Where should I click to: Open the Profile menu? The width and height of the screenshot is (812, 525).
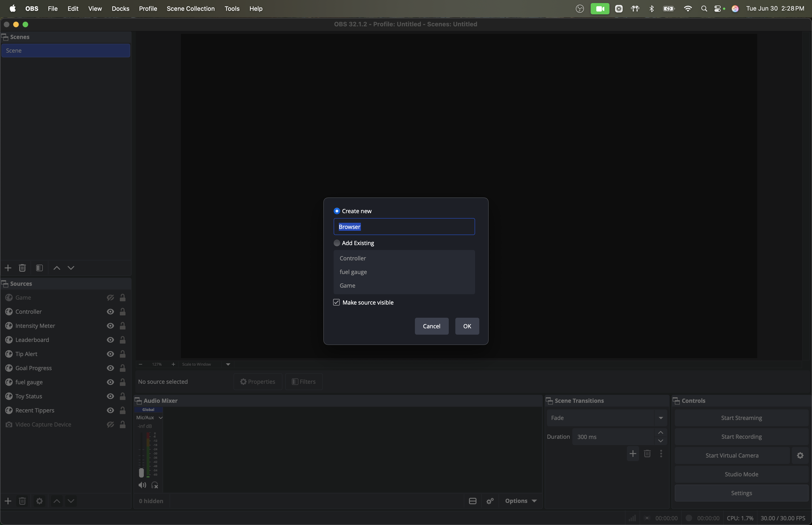point(148,8)
